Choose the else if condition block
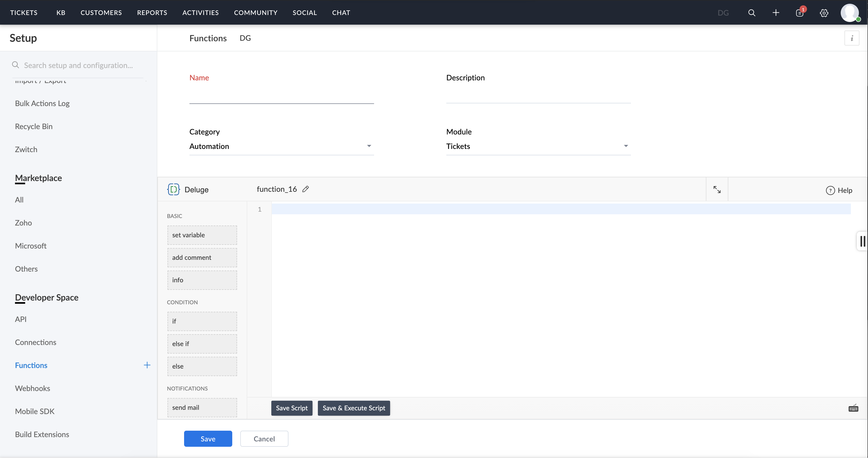 [x=202, y=344]
